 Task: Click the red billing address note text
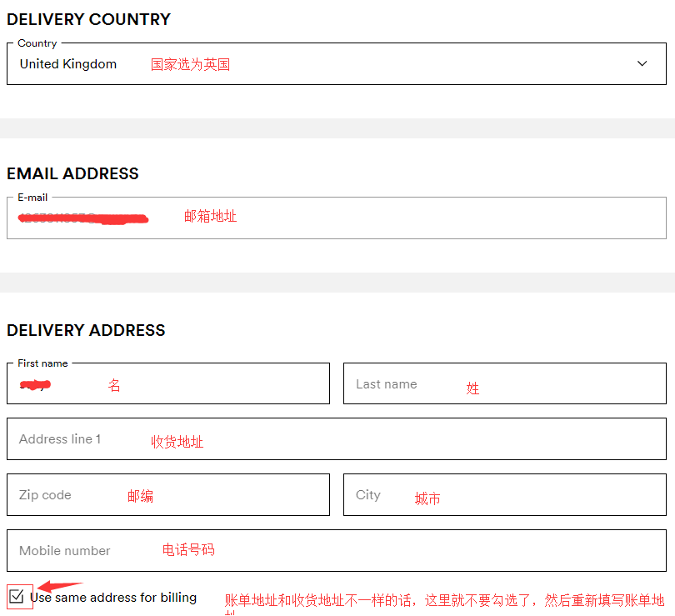click(x=444, y=600)
